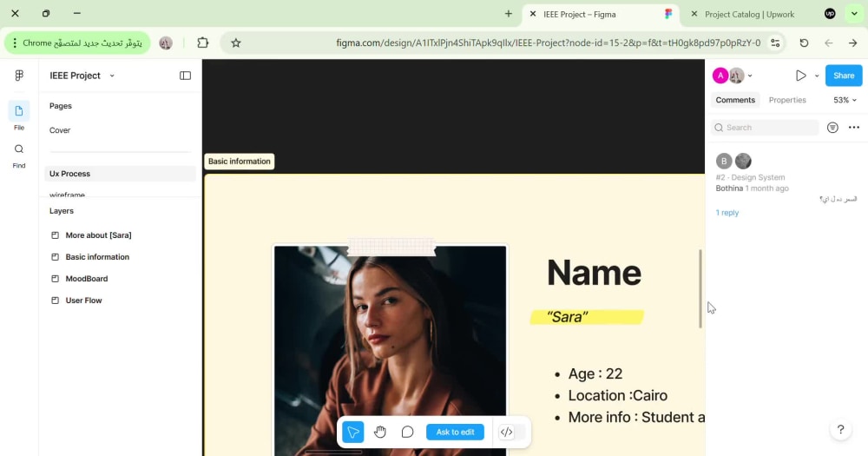Screen dimensions: 868x456
Task: Click the Layers section header
Action: (x=62, y=211)
